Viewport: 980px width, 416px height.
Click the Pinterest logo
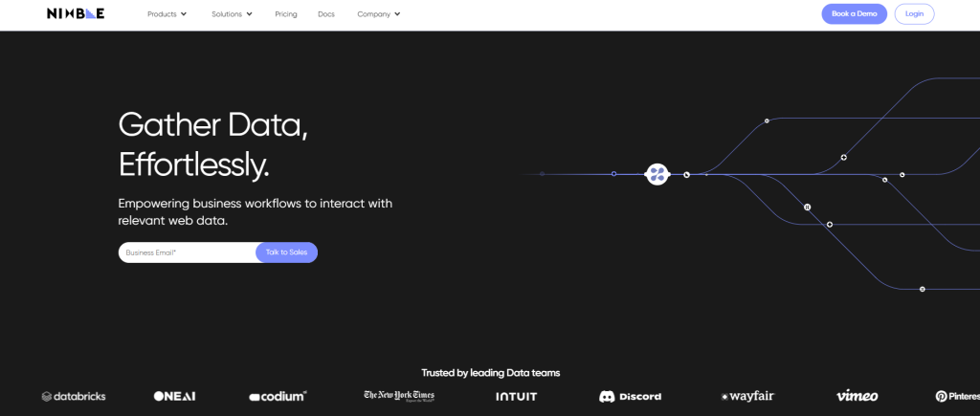pos(957,396)
